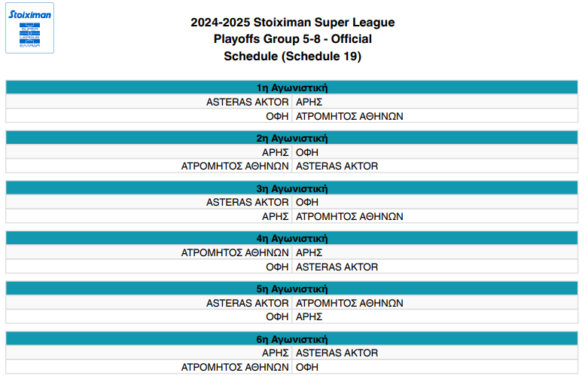Click the 4η Αγωνιστική section header
This screenshot has height=385, width=588.
click(292, 239)
